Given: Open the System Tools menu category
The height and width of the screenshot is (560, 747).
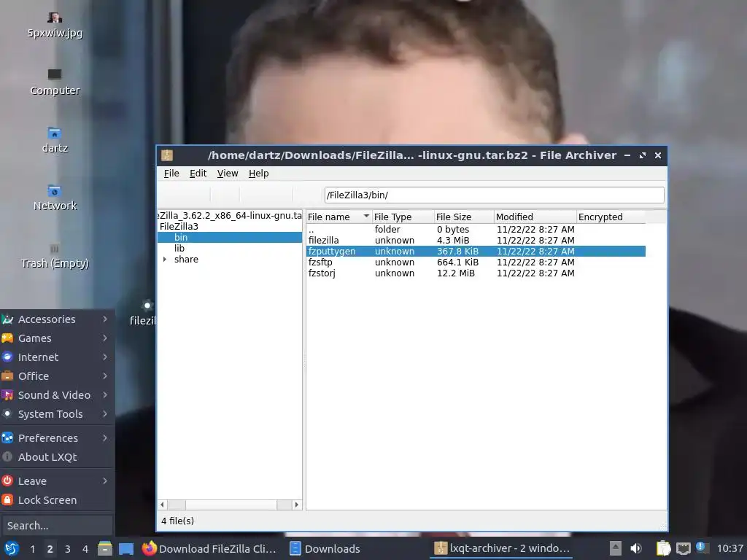Looking at the screenshot, I should point(56,414).
